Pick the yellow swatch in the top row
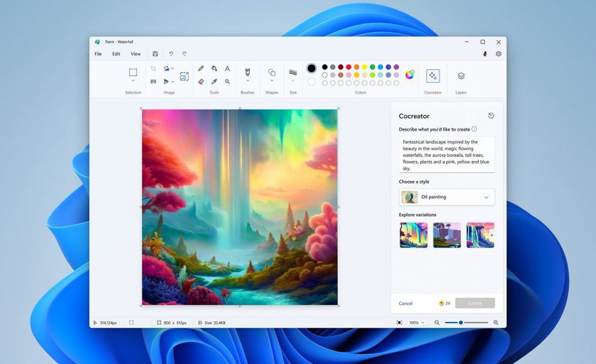Screen dimensions: 596x364 click(364, 67)
